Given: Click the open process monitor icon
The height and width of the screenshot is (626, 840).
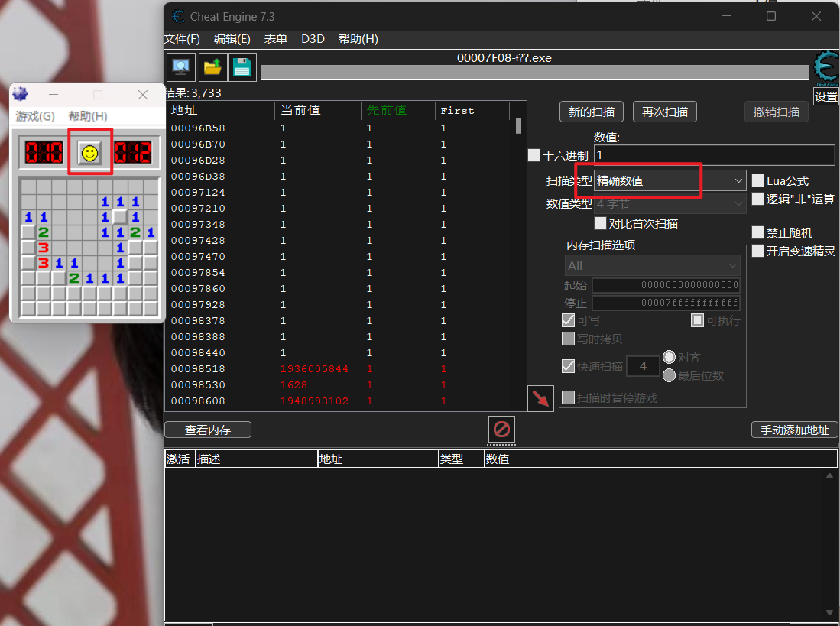Looking at the screenshot, I should point(181,67).
